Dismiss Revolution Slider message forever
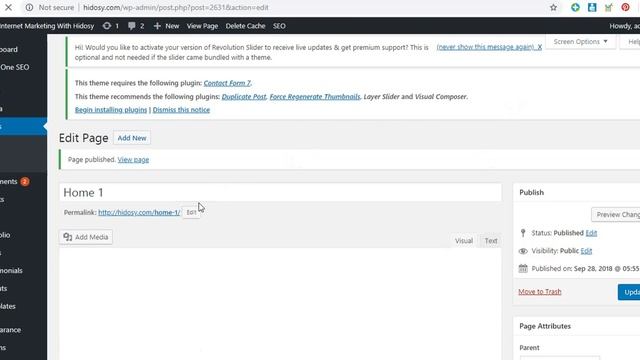 pyautogui.click(x=489, y=47)
